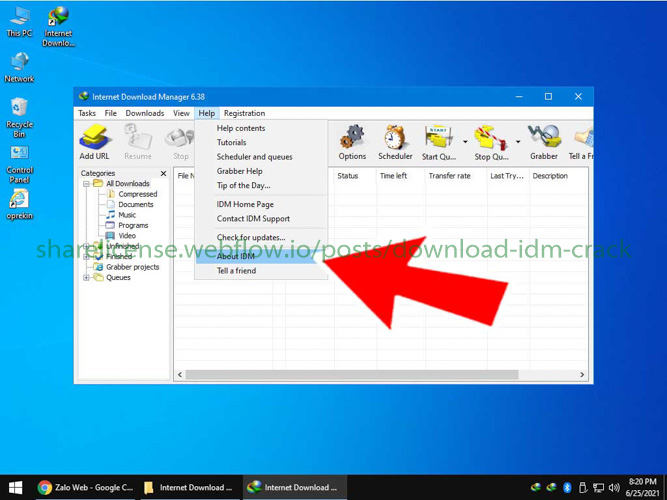Viewport: 667px width, 500px height.
Task: Select Contact IDM Support entry
Action: [261, 219]
